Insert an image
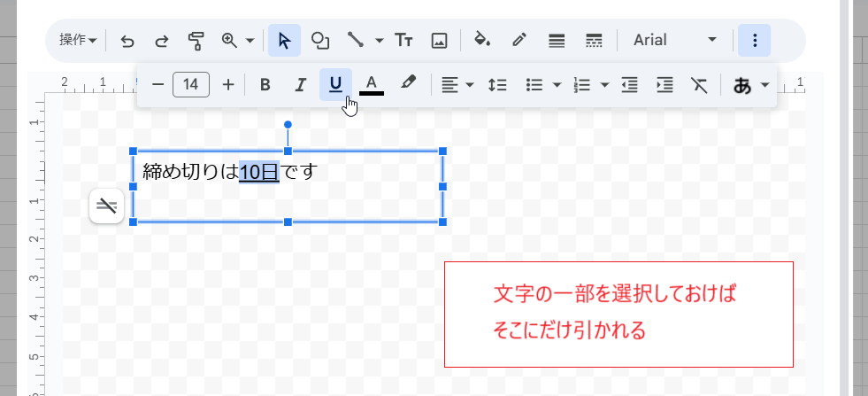Image resolution: width=868 pixels, height=396 pixels. (439, 40)
